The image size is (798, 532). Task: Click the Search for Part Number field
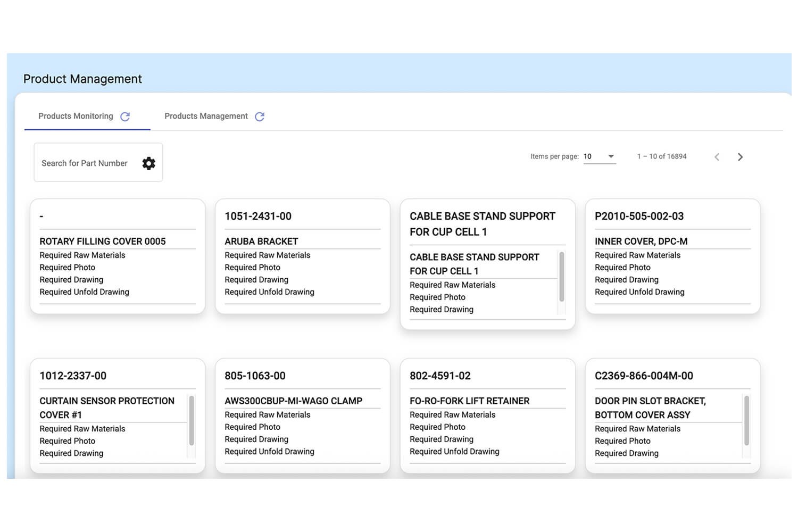coord(85,163)
